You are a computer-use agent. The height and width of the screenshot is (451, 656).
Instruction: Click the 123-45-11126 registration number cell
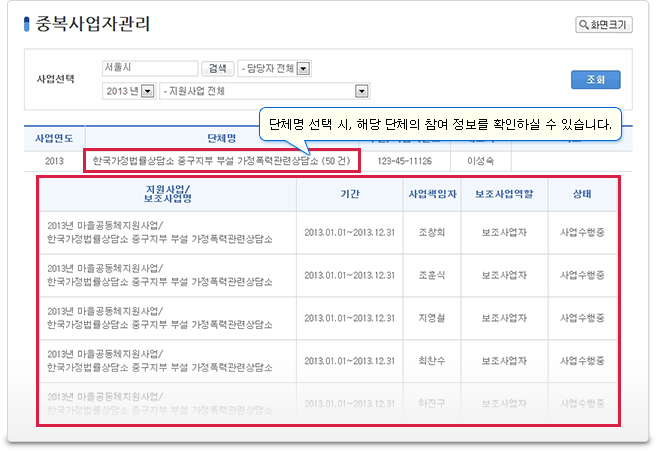click(x=405, y=161)
